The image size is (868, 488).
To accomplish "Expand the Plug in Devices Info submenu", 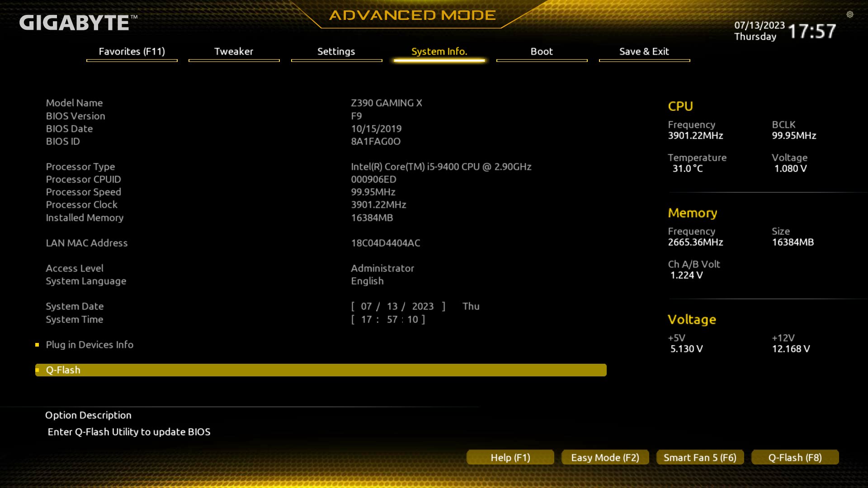I will pyautogui.click(x=90, y=345).
